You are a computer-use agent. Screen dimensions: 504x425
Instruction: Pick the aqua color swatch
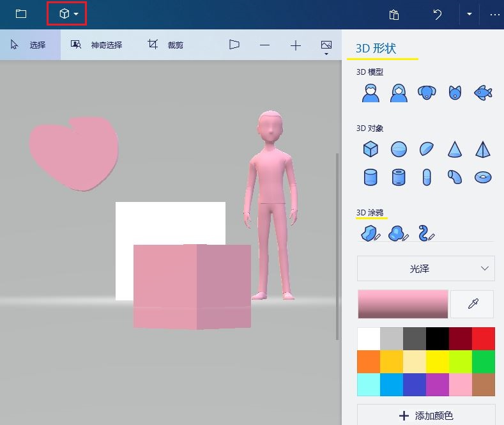click(x=369, y=385)
